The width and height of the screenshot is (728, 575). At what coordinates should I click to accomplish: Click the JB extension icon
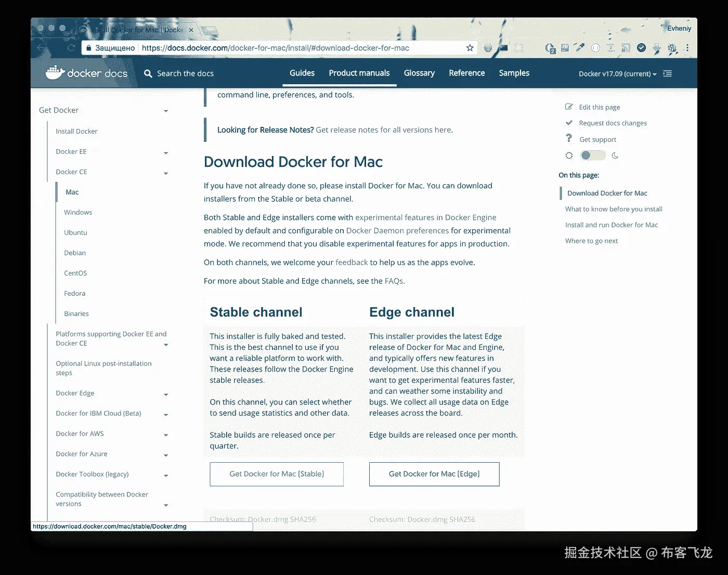point(565,48)
